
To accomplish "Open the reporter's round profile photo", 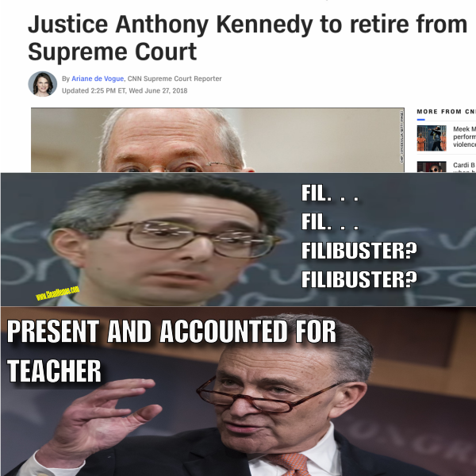I will pos(43,84).
